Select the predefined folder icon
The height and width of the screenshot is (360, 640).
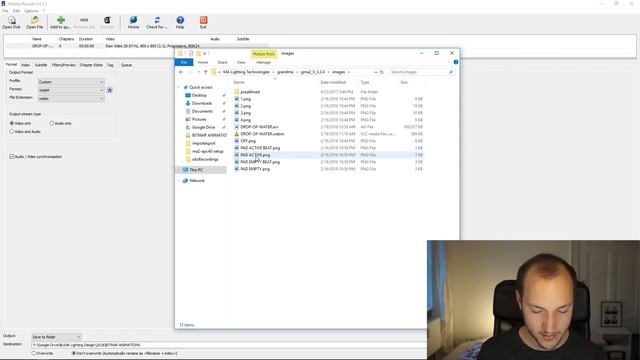click(237, 92)
